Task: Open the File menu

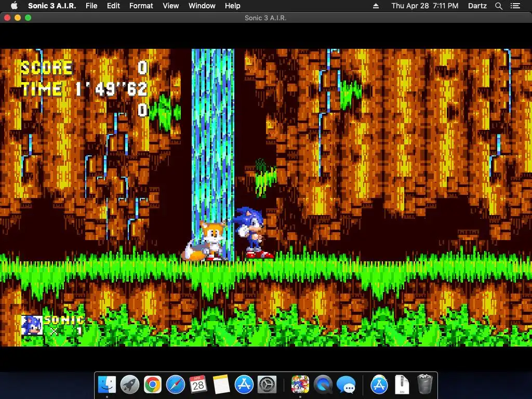Action: pos(91,6)
